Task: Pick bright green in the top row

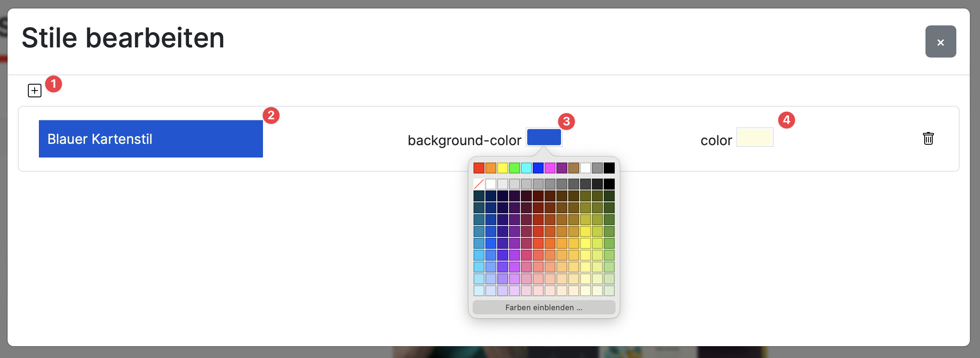Action: [514, 168]
